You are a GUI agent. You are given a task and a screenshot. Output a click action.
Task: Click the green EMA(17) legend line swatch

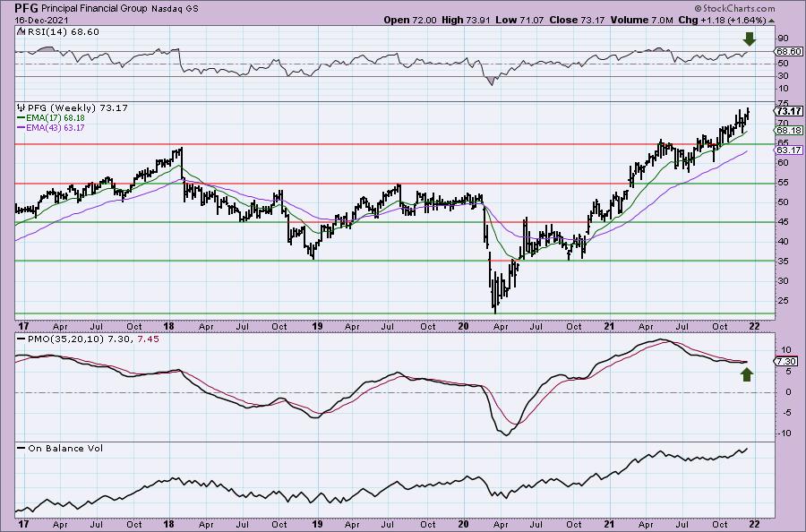click(21, 118)
